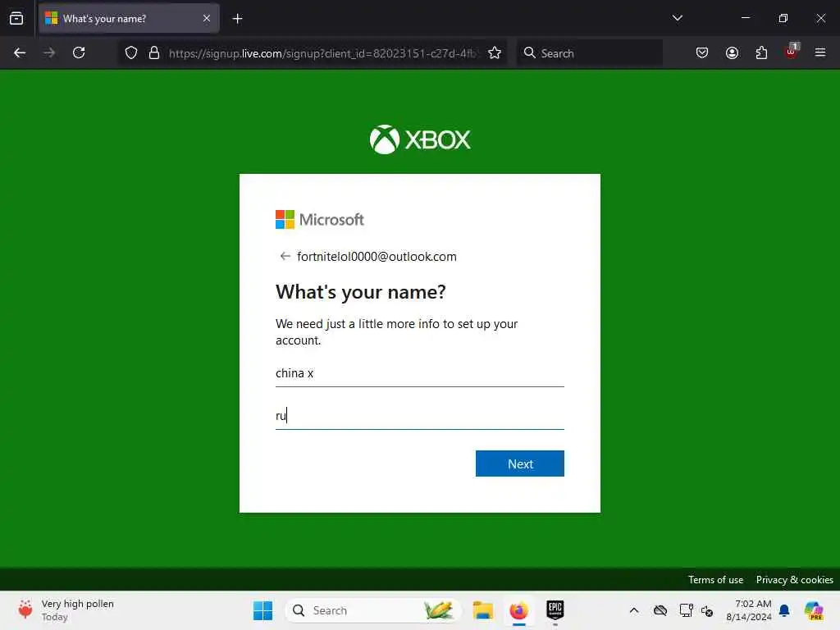
Task: Click the muted volume tray icon
Action: click(706, 610)
